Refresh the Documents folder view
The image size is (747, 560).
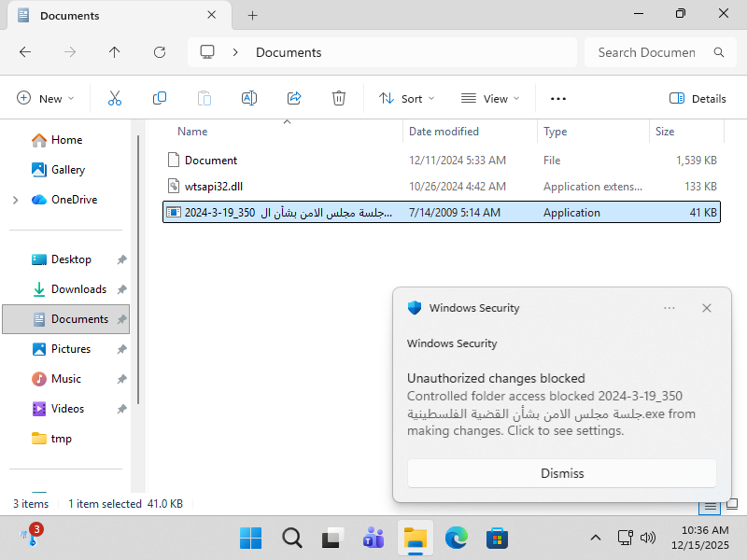[x=160, y=52]
